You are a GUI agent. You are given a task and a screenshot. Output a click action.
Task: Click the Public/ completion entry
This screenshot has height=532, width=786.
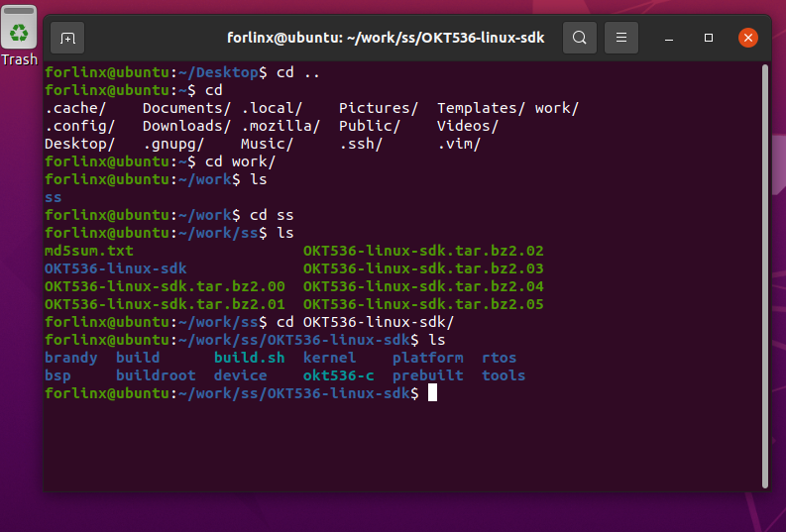(370, 126)
